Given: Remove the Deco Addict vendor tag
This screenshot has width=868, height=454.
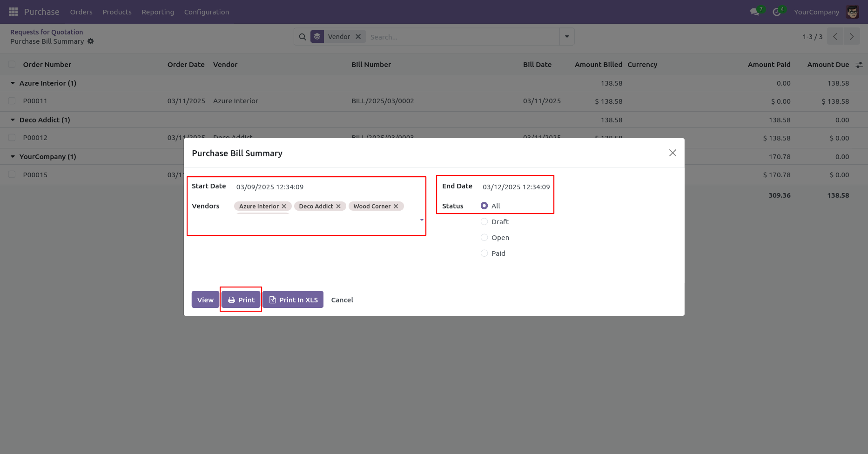Looking at the screenshot, I should click(338, 207).
